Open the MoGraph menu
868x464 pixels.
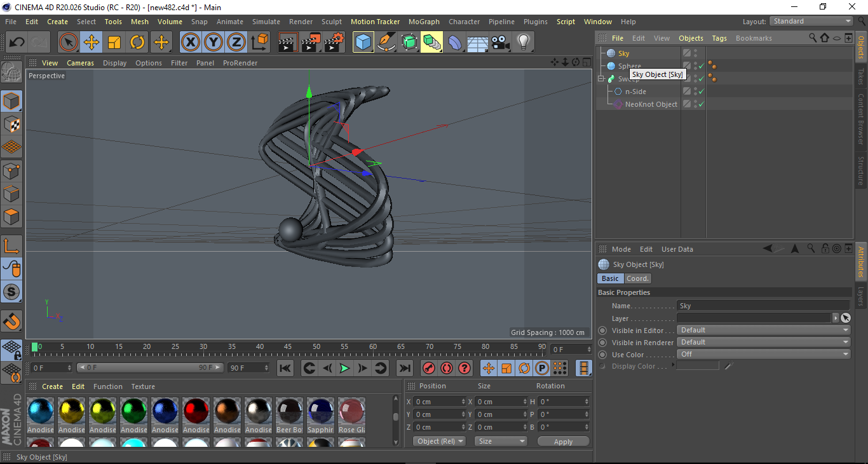tap(424, 22)
